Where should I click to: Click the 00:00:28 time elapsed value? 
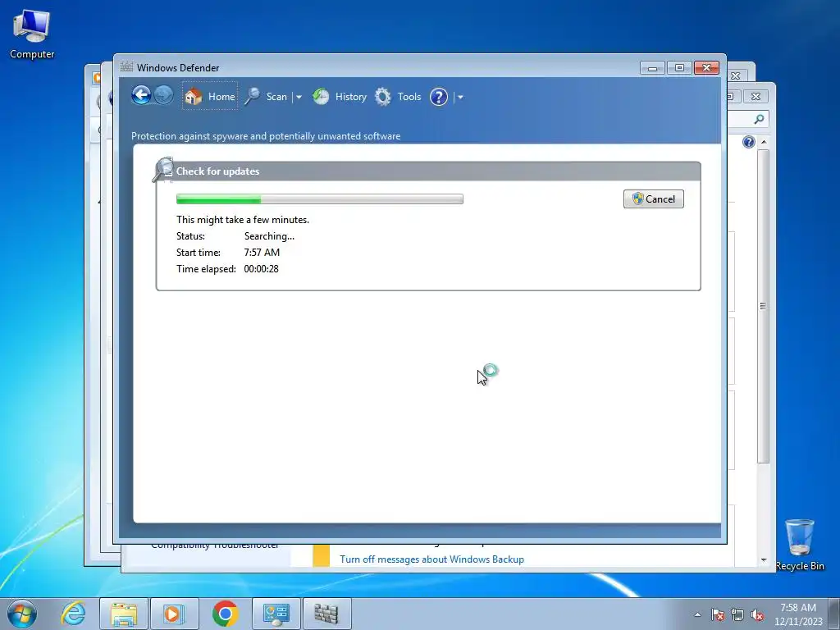click(261, 269)
